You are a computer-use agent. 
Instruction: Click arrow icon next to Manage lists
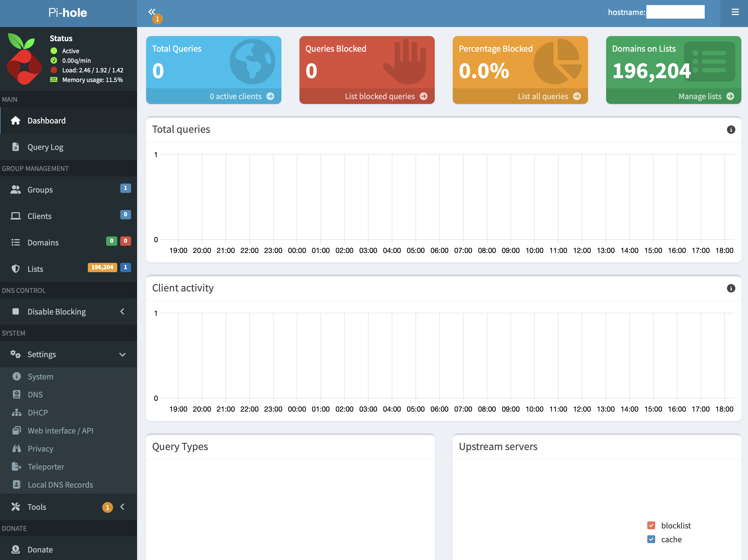click(731, 96)
